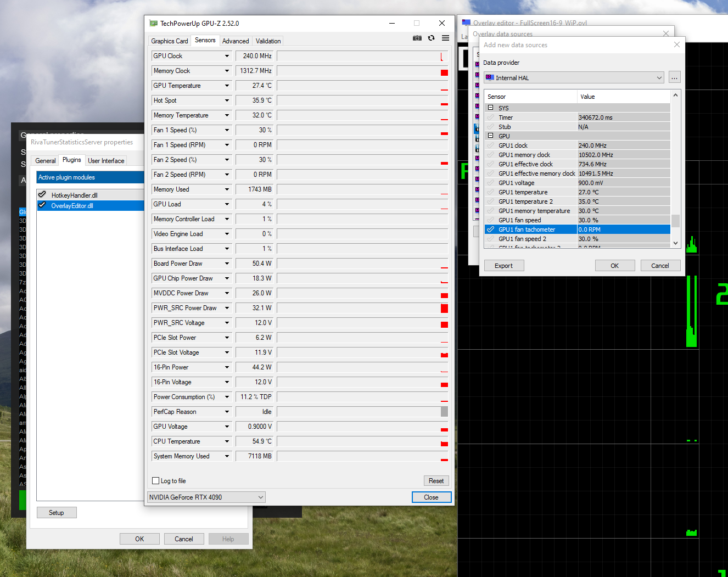This screenshot has width=728, height=577.
Task: Click the data provider browse ellipsis button
Action: click(x=675, y=77)
